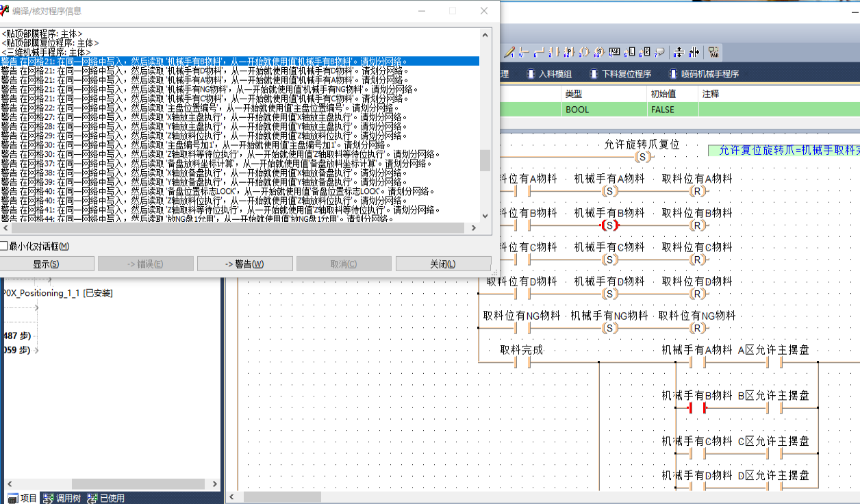Select the comment bubble tool
The width and height of the screenshot is (860, 504).
click(659, 52)
